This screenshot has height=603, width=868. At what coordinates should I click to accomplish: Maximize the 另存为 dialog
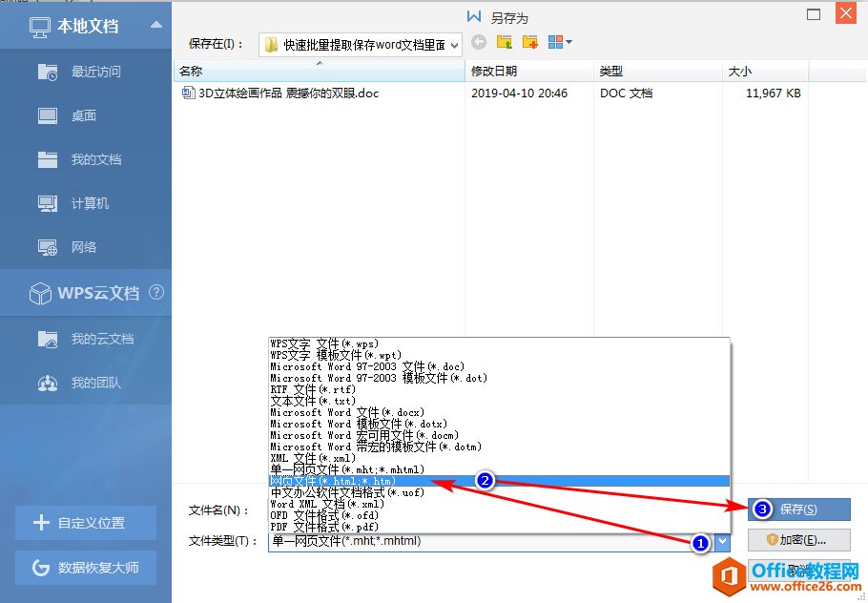tap(814, 14)
